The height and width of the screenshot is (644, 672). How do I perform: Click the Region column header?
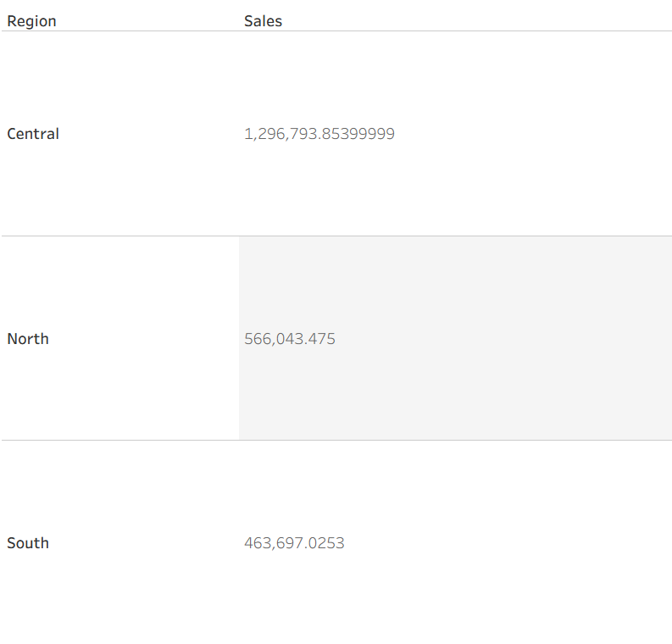point(31,21)
